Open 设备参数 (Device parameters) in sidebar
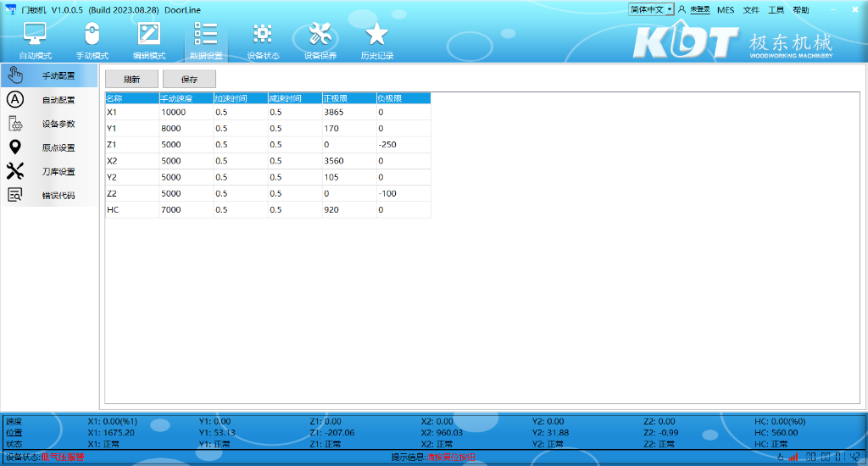The height and width of the screenshot is (466, 868). click(x=49, y=124)
